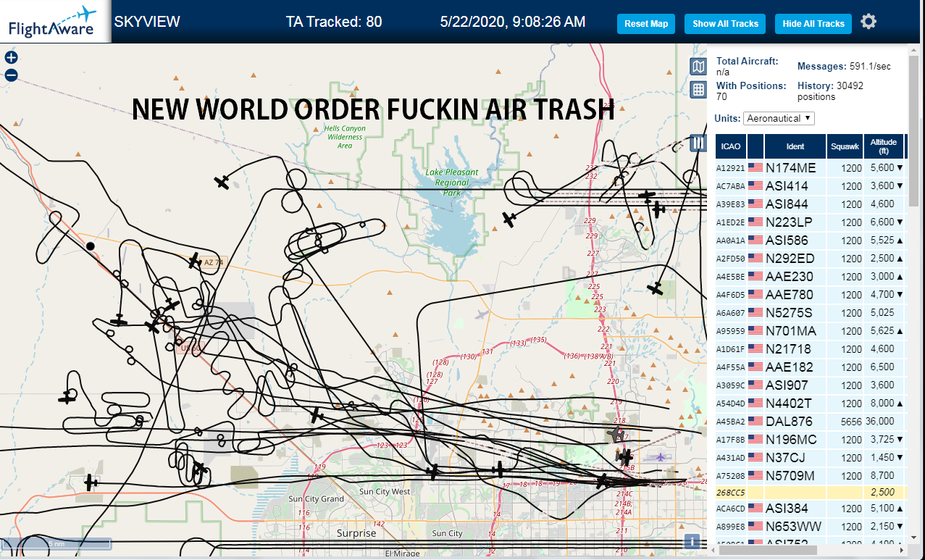Click the aircraft icon near AZ 74 label

tap(194, 261)
